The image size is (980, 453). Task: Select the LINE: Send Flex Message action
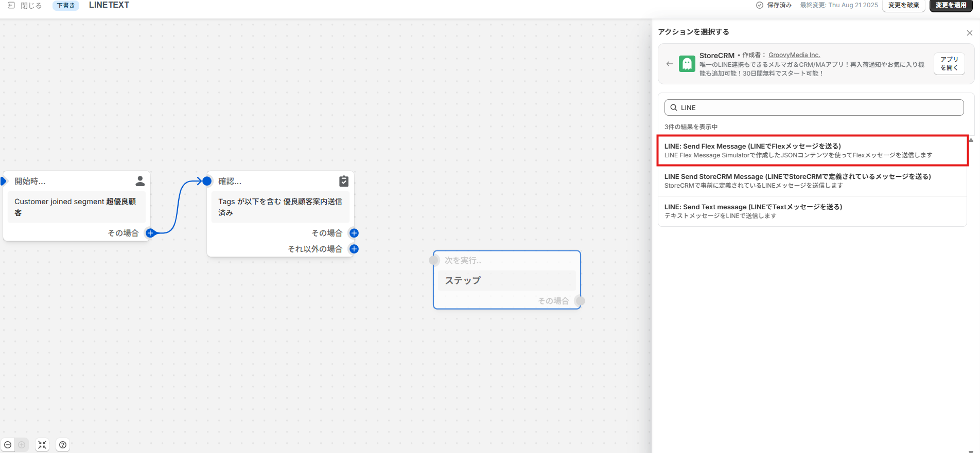[812, 151]
